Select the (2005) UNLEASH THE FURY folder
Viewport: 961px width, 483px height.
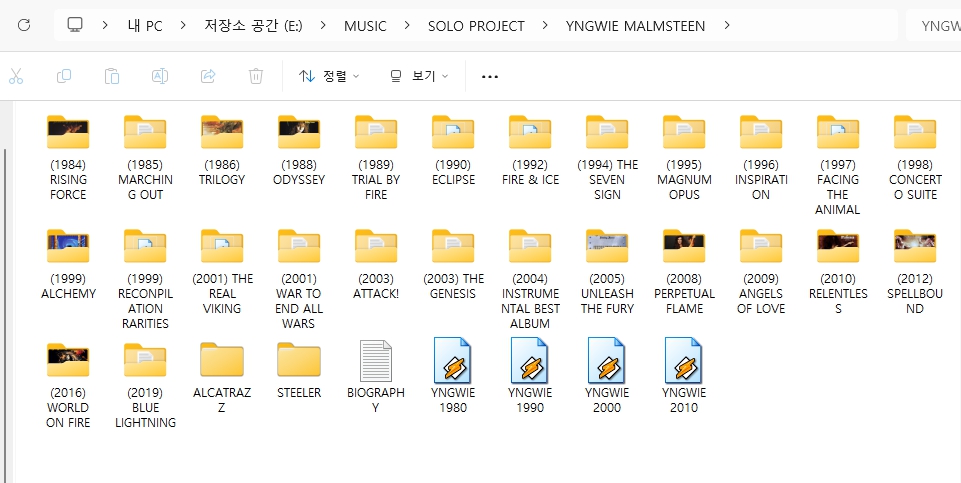click(x=607, y=272)
